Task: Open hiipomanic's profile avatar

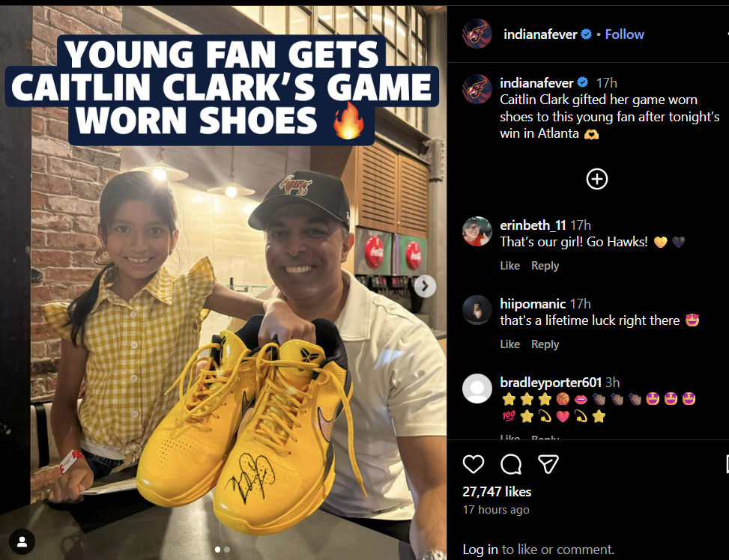Action: (x=477, y=310)
